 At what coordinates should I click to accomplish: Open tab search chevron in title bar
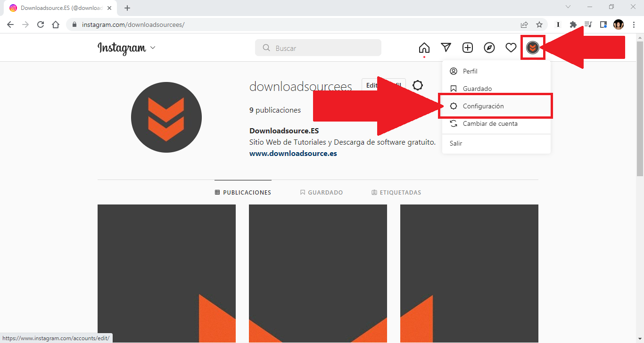[x=568, y=7]
